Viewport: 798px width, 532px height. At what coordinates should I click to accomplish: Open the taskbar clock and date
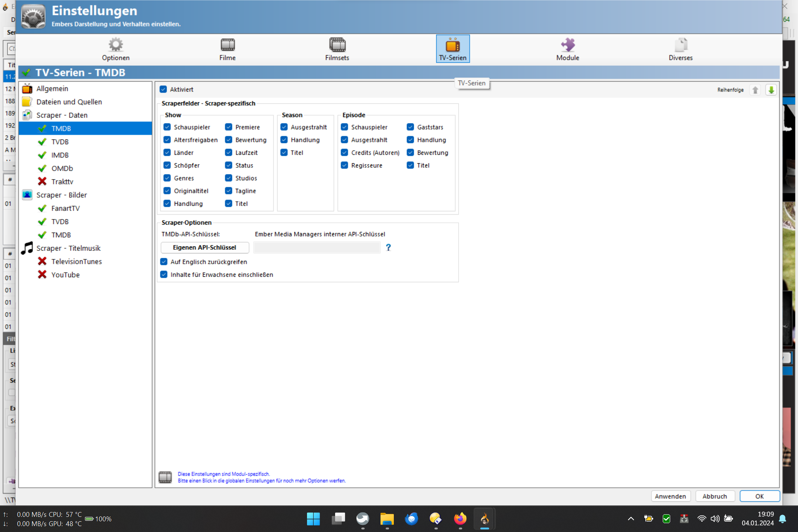click(x=758, y=519)
